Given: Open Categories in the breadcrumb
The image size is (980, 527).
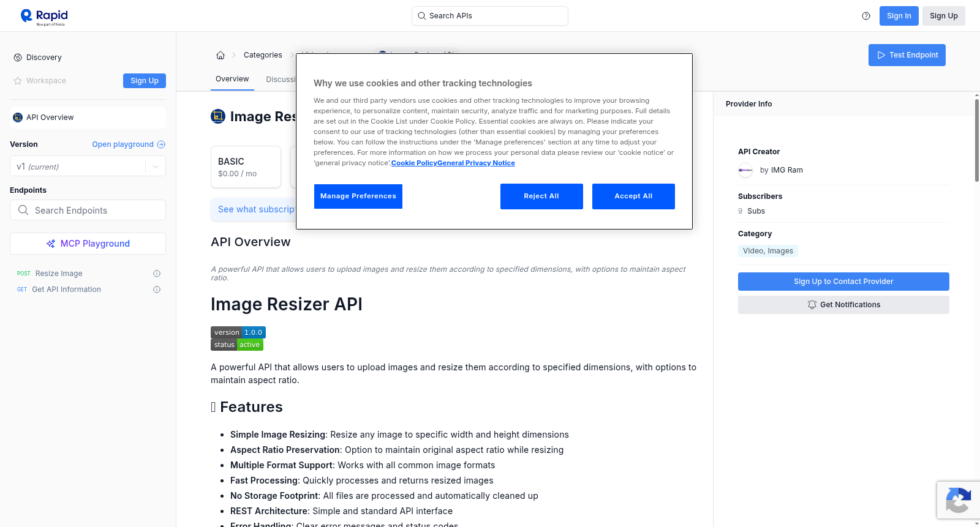Looking at the screenshot, I should click(263, 55).
